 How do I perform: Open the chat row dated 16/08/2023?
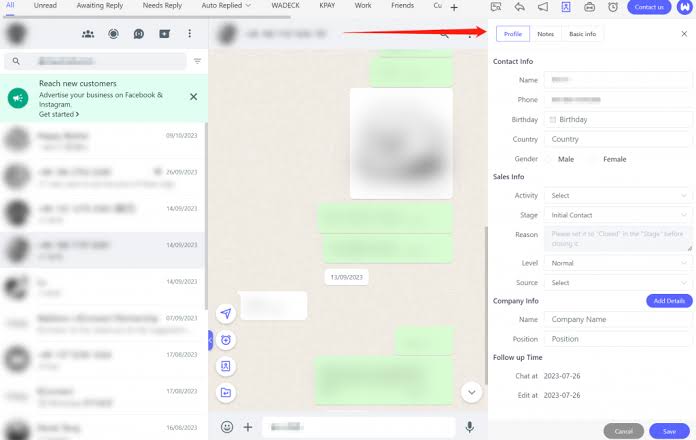point(103,428)
